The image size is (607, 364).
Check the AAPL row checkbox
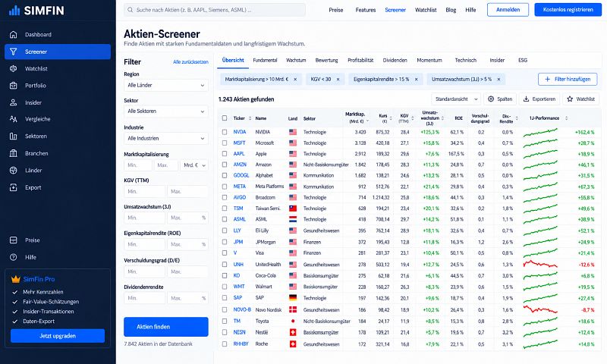click(x=225, y=154)
